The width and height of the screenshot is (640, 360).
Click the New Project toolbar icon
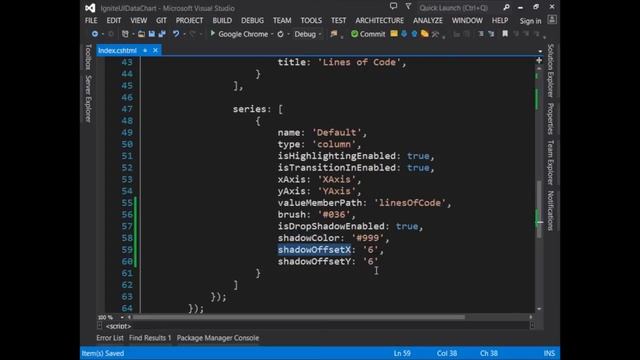pyautogui.click(x=125, y=34)
